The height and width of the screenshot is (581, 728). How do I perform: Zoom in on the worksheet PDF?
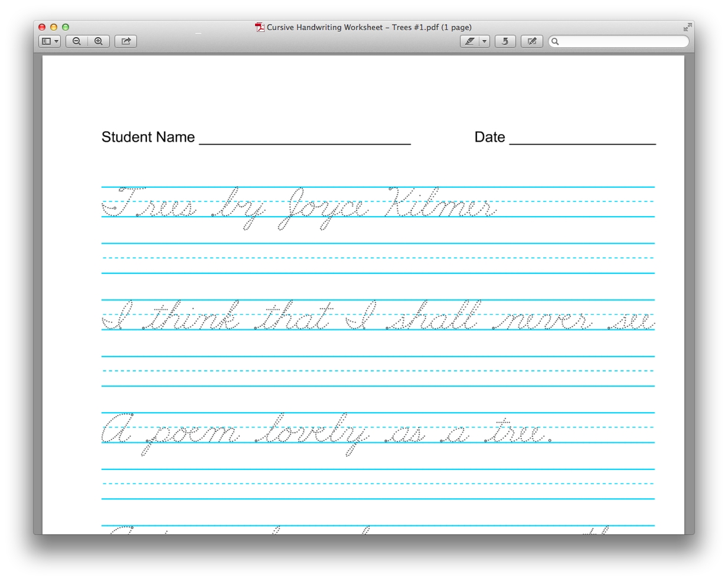click(98, 41)
